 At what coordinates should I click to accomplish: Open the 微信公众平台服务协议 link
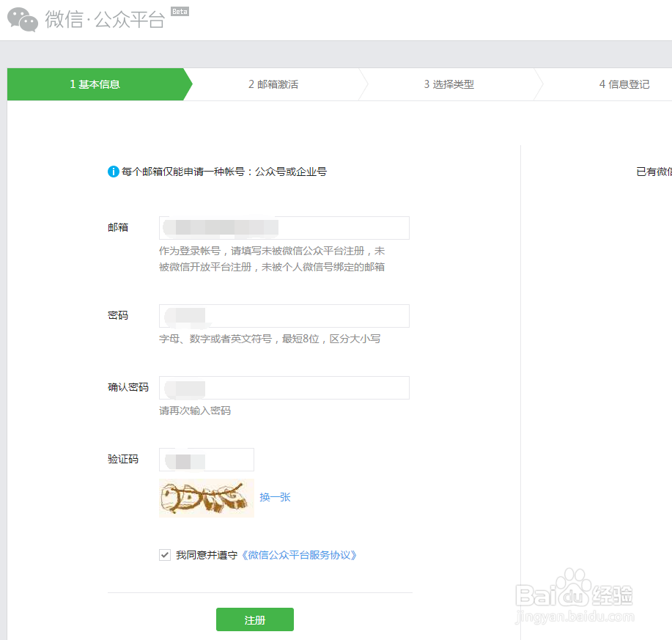click(299, 555)
